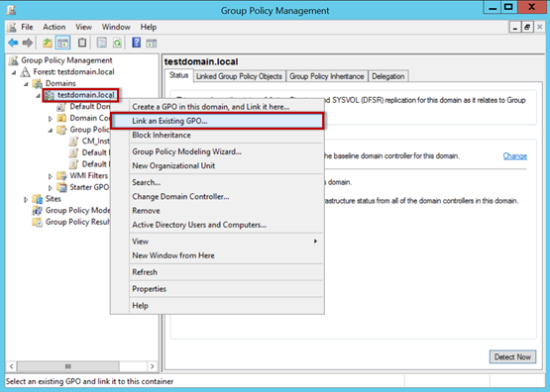550x392 pixels.
Task: Expand the Starter GPOs node
Action: pos(51,188)
